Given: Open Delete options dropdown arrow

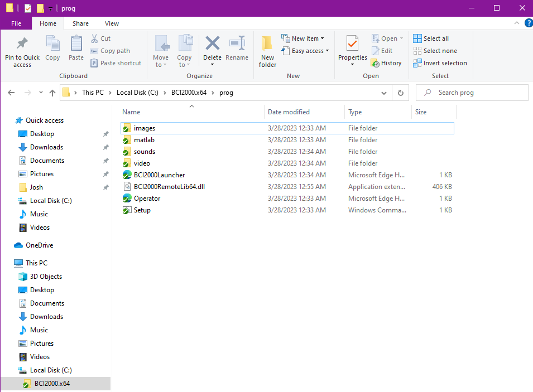Looking at the screenshot, I should point(213,65).
